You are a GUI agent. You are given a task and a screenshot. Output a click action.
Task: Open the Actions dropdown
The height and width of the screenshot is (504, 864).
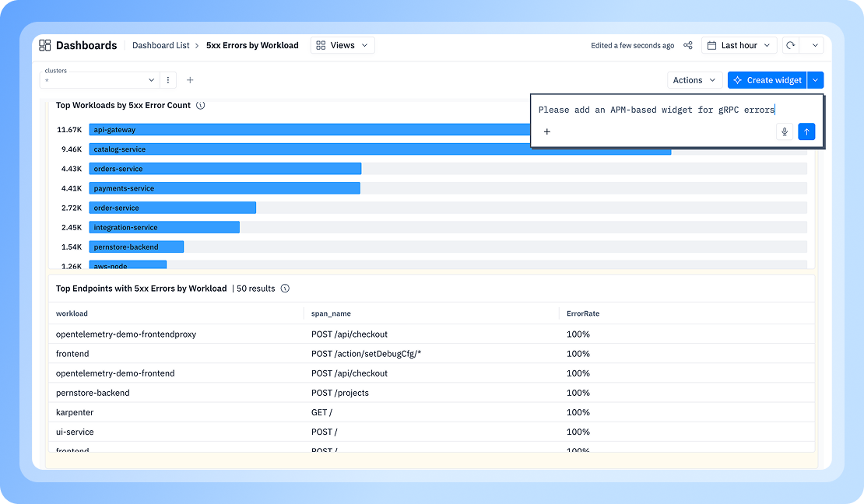point(694,80)
